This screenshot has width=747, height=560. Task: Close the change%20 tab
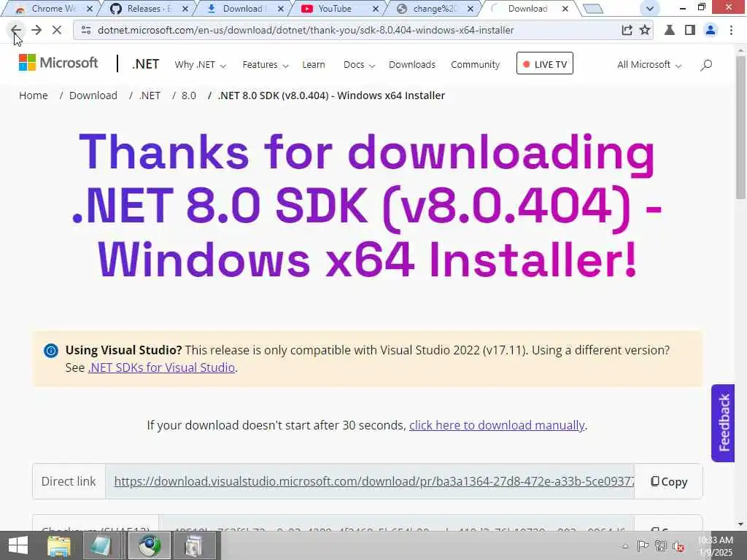pos(471,9)
